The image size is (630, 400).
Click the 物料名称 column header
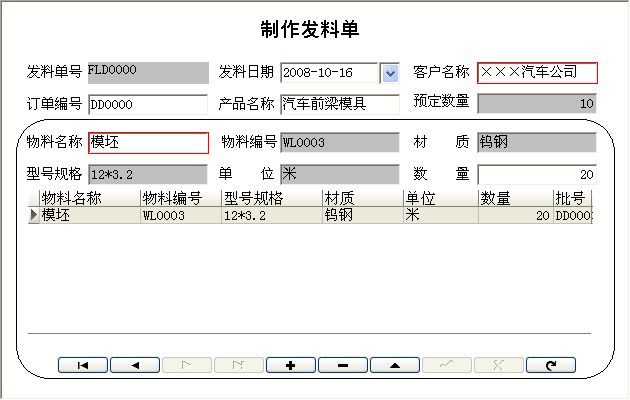click(90, 198)
